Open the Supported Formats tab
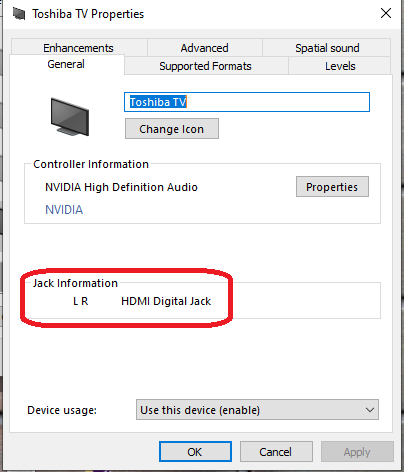This screenshot has width=404, height=472. point(205,66)
